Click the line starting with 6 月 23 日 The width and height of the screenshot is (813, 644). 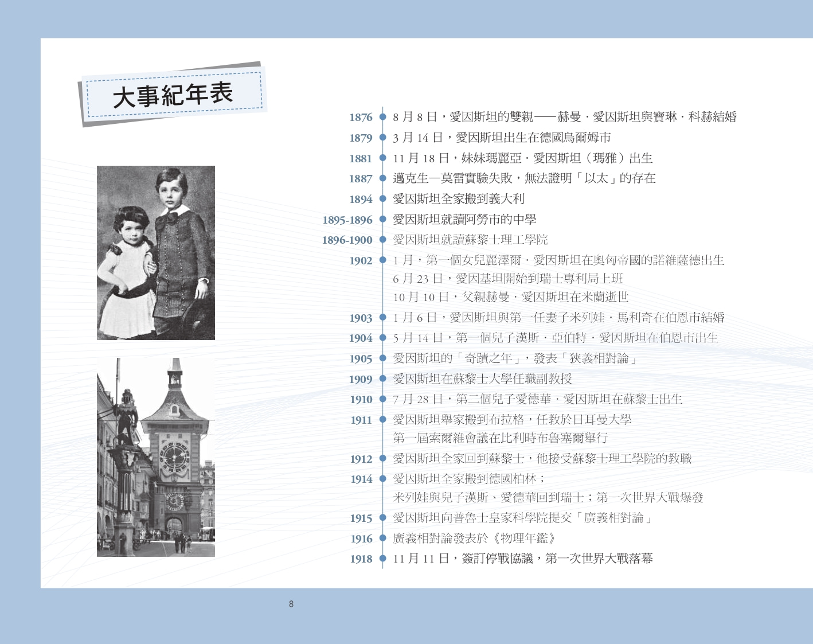508,279
